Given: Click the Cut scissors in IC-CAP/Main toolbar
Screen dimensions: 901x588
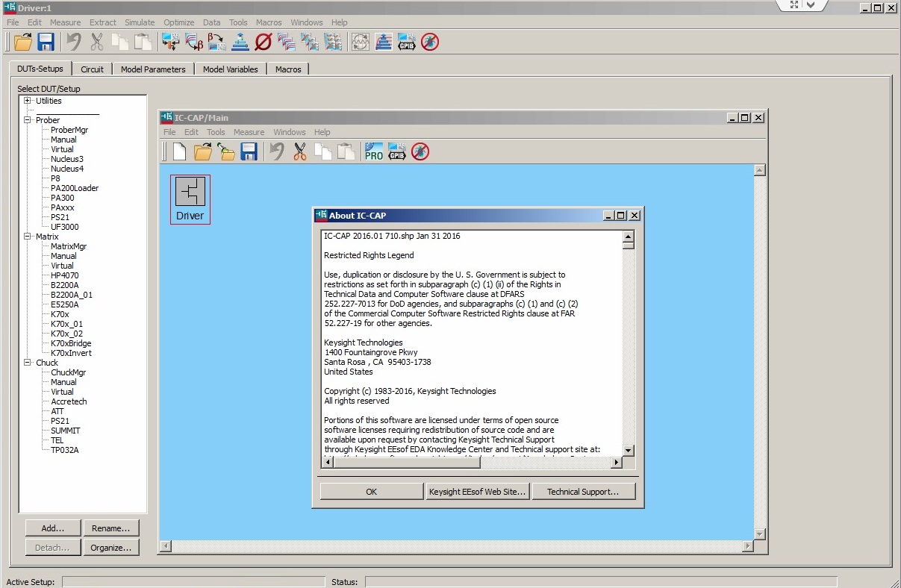Looking at the screenshot, I should 300,151.
